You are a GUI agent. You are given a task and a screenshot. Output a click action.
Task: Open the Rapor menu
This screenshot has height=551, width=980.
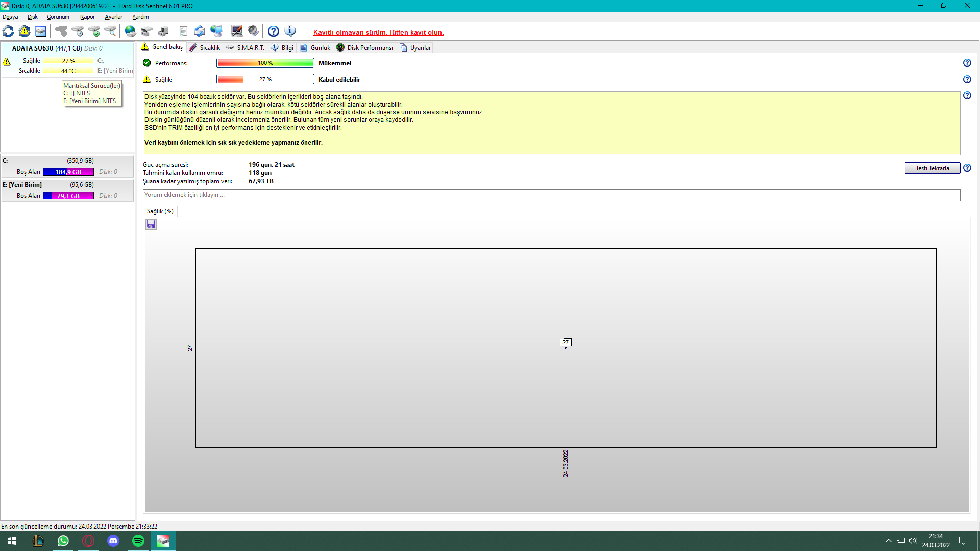point(87,17)
